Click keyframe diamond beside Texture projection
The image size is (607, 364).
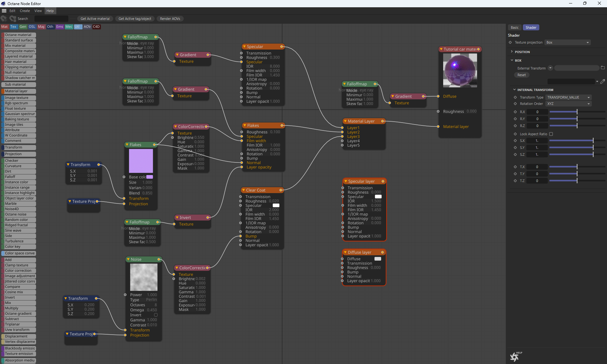[x=510, y=42]
